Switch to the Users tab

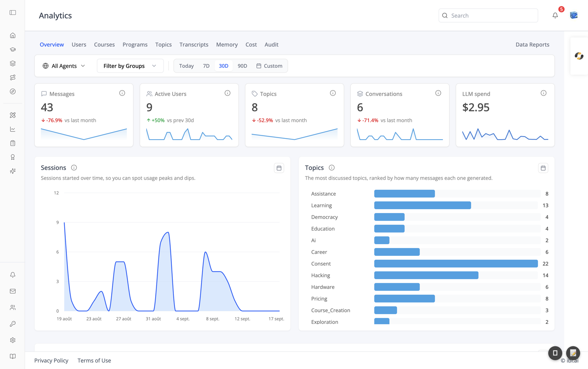pos(79,44)
